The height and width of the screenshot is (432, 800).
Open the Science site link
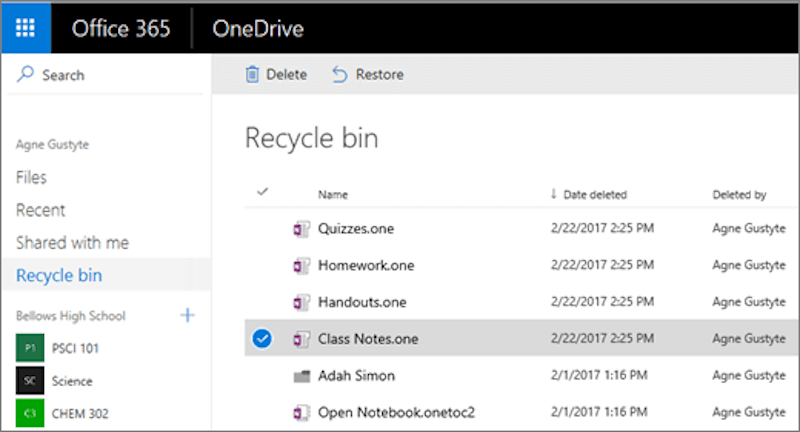coord(72,381)
